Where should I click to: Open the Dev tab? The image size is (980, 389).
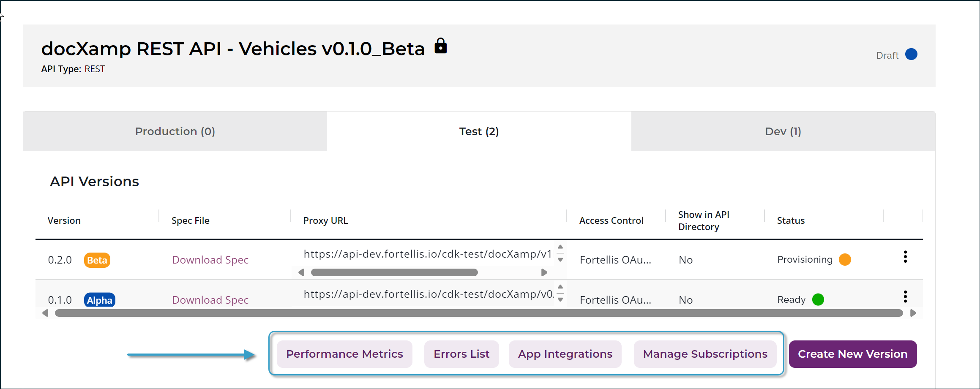(x=782, y=131)
